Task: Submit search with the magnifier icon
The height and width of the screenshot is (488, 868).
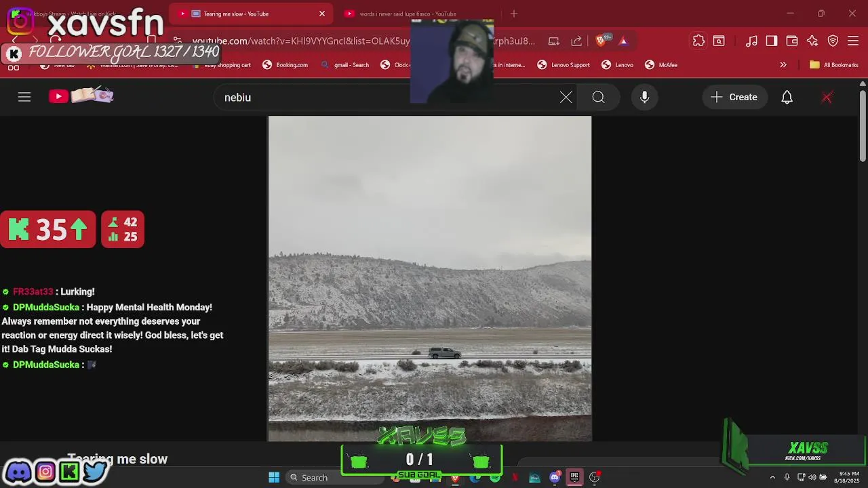Action: pyautogui.click(x=598, y=97)
